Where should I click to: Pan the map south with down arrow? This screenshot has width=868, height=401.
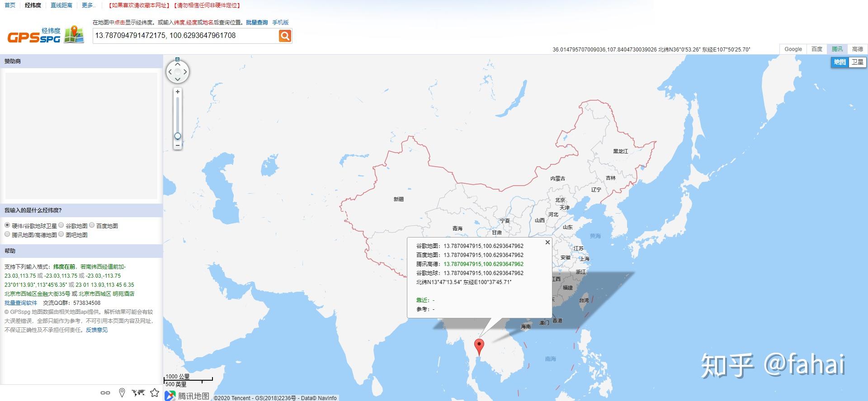[x=178, y=79]
